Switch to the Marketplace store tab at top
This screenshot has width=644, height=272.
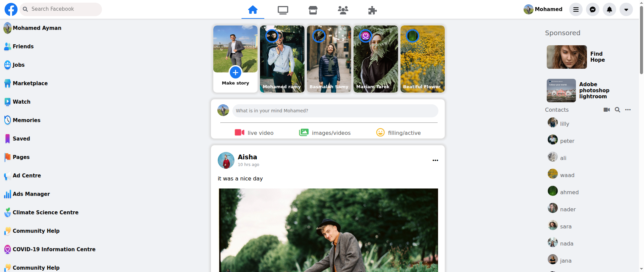tap(313, 10)
